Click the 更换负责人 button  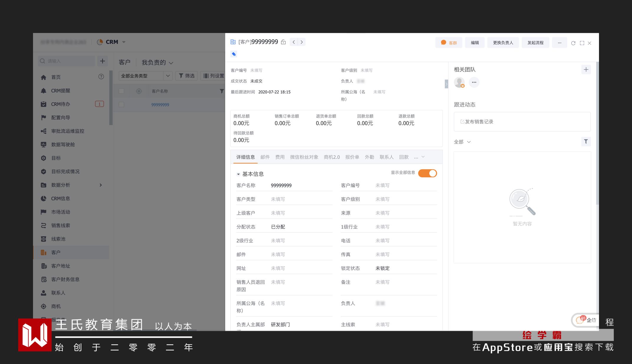pyautogui.click(x=503, y=43)
